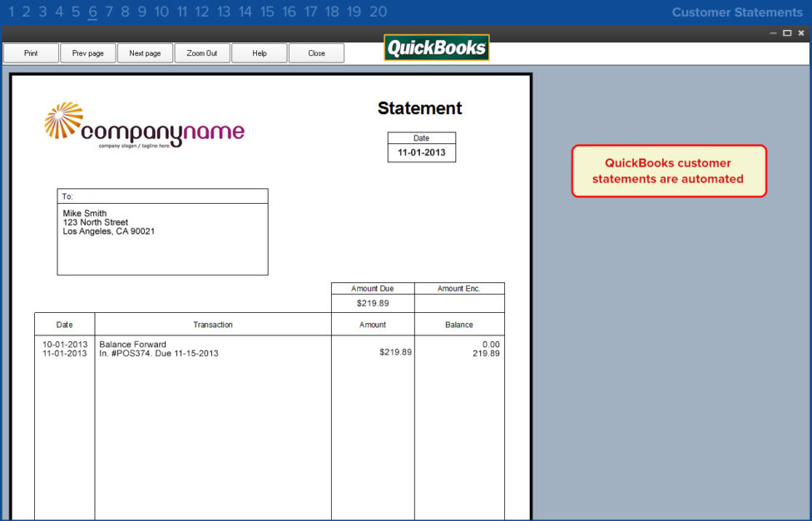The width and height of the screenshot is (812, 521).
Task: Click the statement date 11-01-2013 field
Action: 422,153
